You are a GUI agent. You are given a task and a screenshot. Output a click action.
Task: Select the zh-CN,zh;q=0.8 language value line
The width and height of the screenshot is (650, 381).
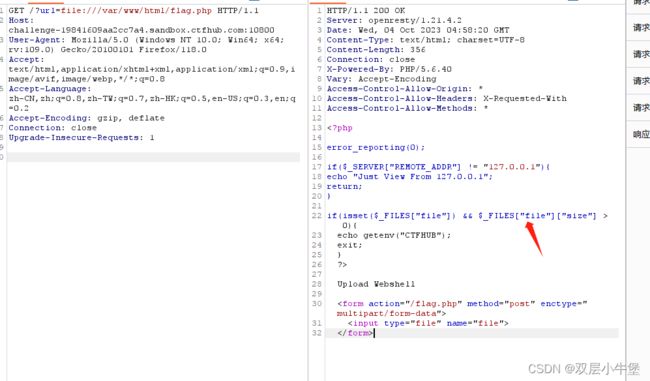coord(152,98)
